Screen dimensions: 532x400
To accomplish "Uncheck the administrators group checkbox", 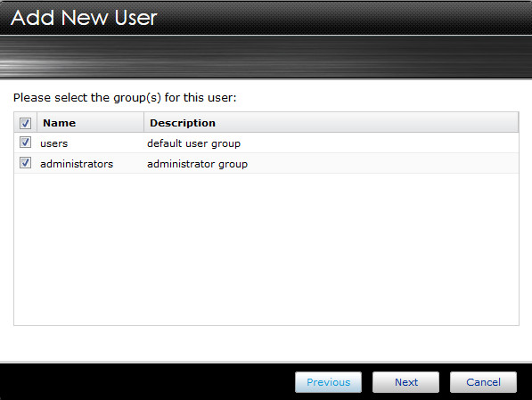I will pos(25,162).
